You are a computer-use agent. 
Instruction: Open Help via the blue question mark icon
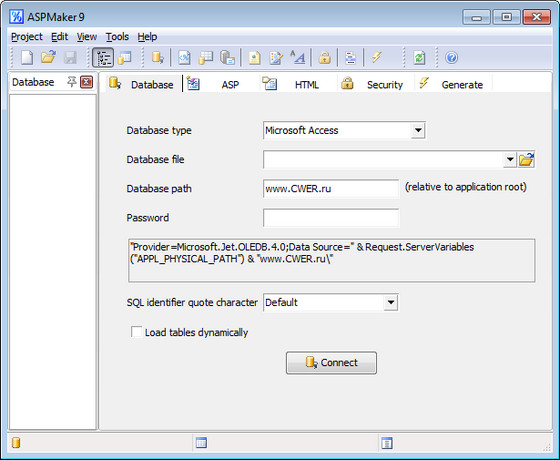(451, 58)
